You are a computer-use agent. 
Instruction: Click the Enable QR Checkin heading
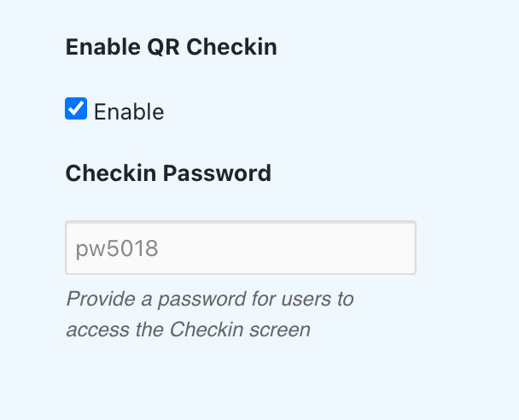171,47
